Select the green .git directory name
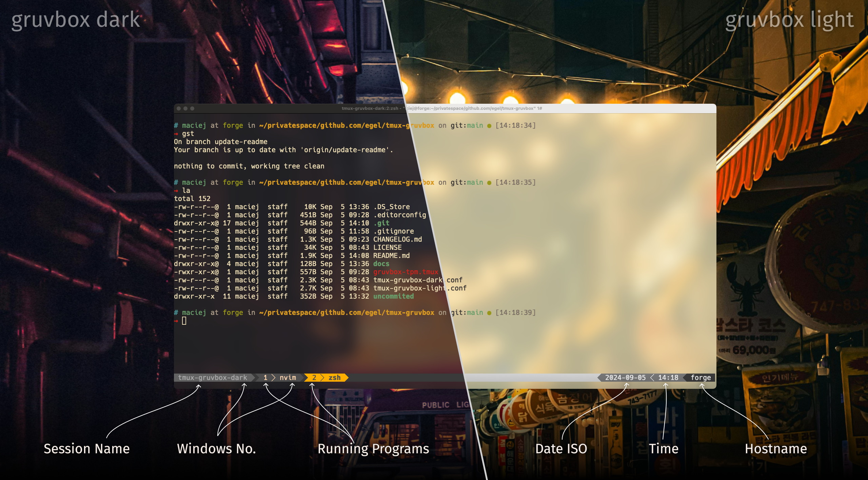Image resolution: width=868 pixels, height=480 pixels. (381, 223)
